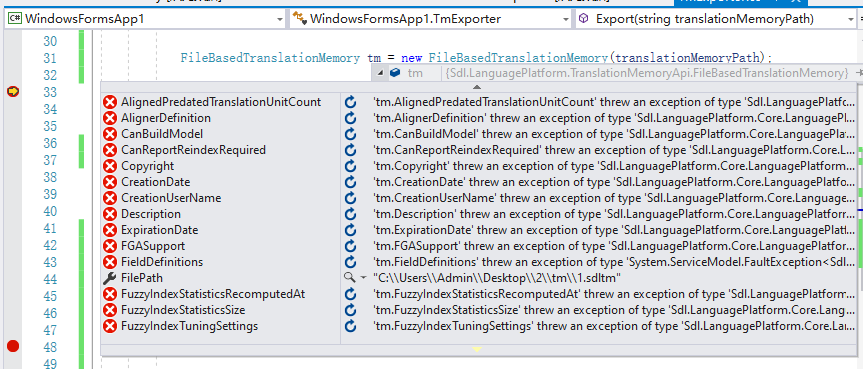This screenshot has height=369, width=863.
Task: Select the FieldDefinitions property name
Action: click(x=162, y=262)
